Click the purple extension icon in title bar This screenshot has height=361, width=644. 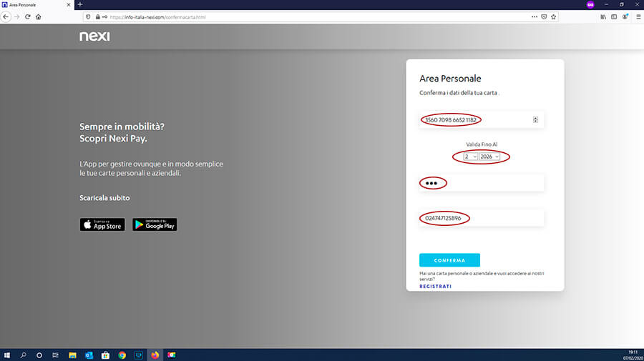tap(590, 4)
